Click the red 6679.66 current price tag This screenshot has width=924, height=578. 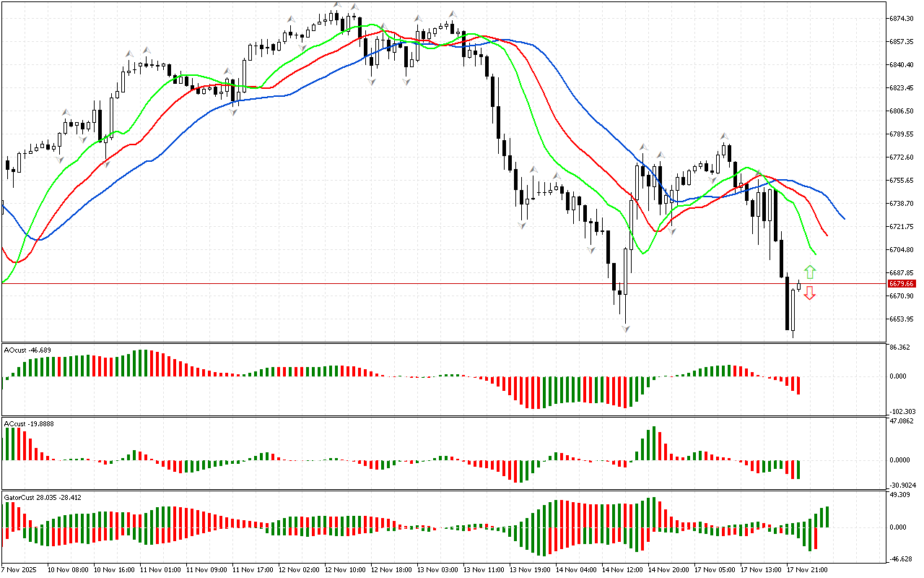point(902,284)
